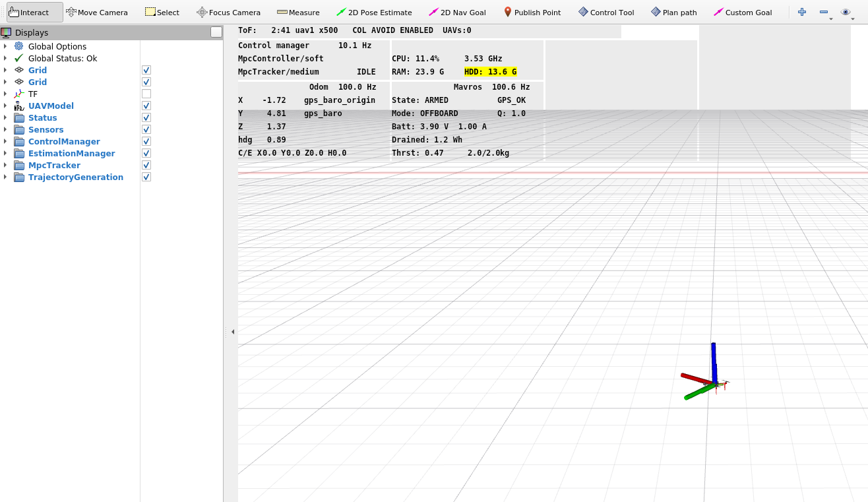The image size is (868, 502).
Task: Uncheck the ControlManager checkbox
Action: click(x=146, y=141)
